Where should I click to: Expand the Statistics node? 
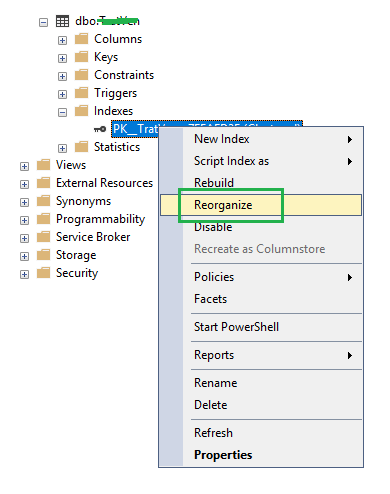[62, 149]
